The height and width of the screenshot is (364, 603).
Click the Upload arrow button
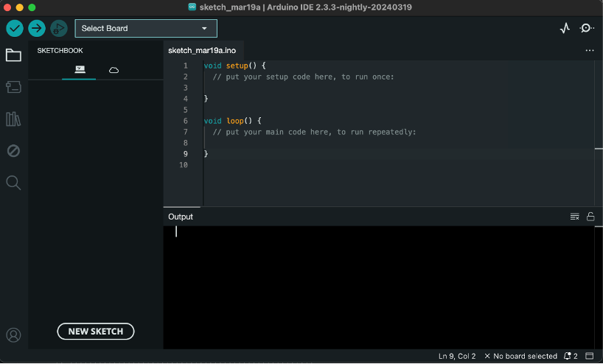37,28
